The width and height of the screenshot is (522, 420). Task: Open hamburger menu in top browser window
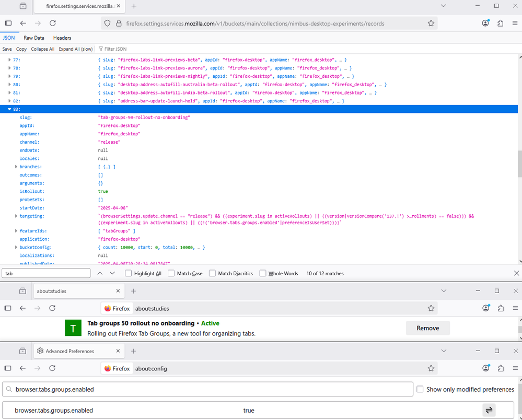point(514,23)
